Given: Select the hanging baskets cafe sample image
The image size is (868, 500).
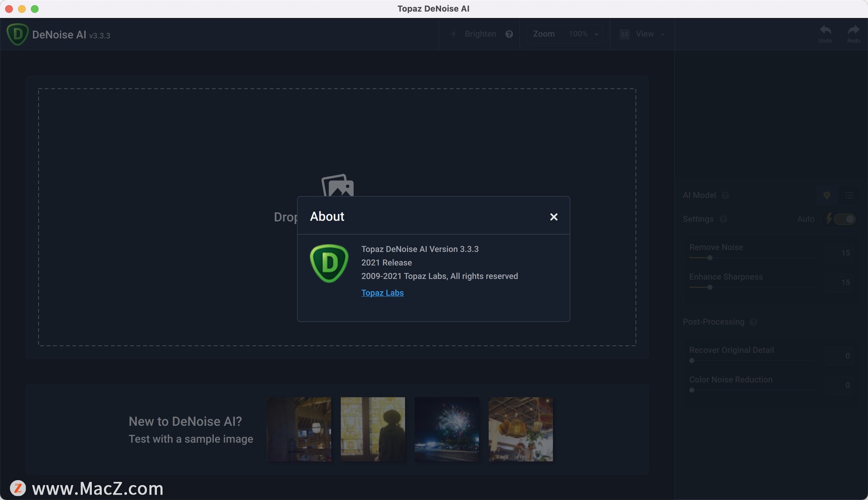Looking at the screenshot, I should pyautogui.click(x=521, y=429).
